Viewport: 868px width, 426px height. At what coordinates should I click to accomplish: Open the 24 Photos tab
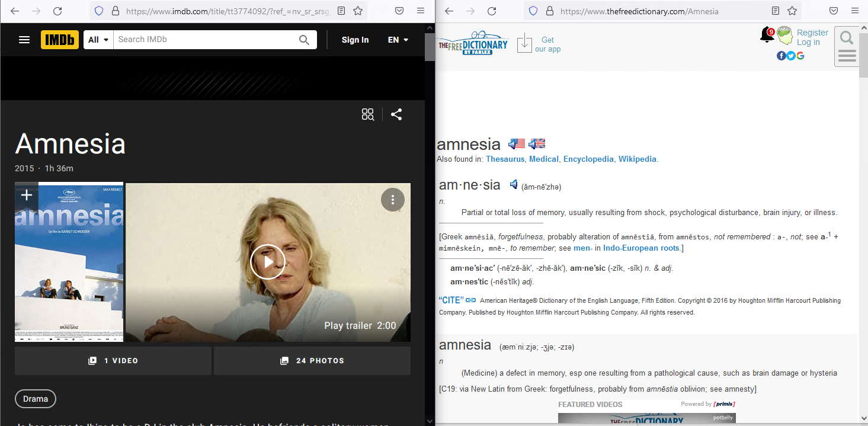click(x=312, y=360)
